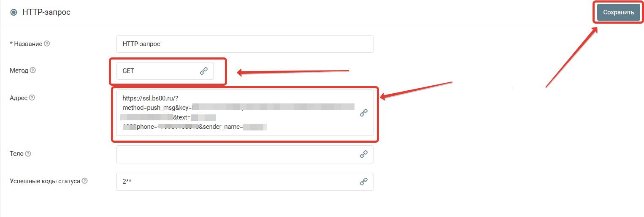This screenshot has width=644, height=217.
Task: Open help tooltip icon beside Адрес
Action: [32, 98]
